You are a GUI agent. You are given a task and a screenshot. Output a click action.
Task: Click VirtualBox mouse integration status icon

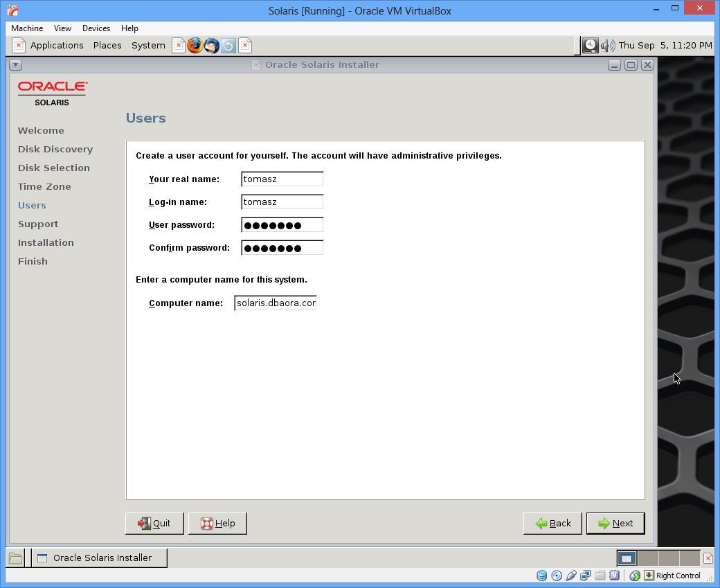(635, 576)
